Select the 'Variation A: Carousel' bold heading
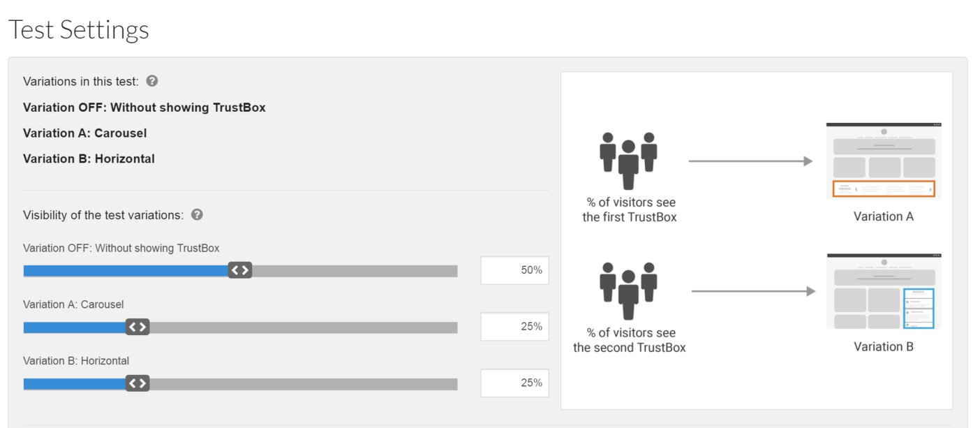980x428 pixels. [x=85, y=133]
